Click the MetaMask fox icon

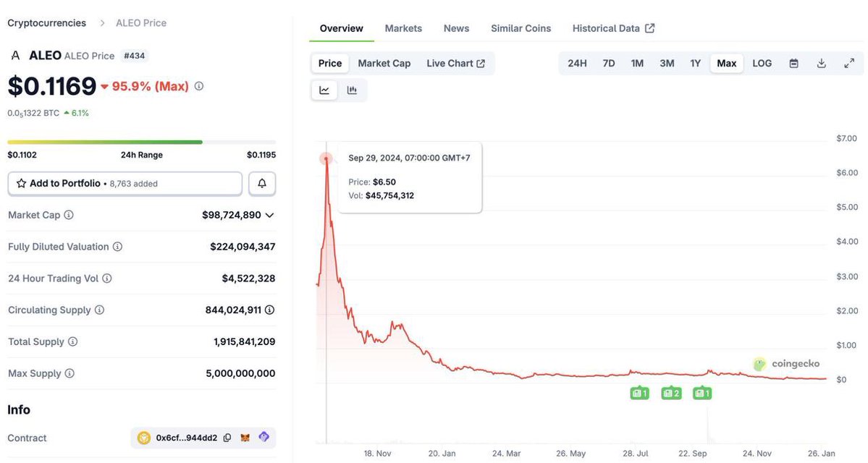245,438
